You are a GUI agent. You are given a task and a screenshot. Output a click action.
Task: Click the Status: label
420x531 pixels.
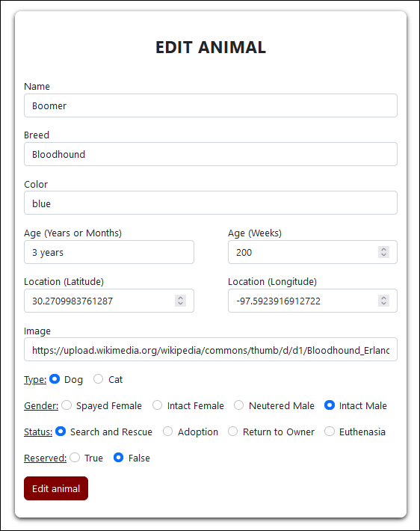pyautogui.click(x=38, y=432)
